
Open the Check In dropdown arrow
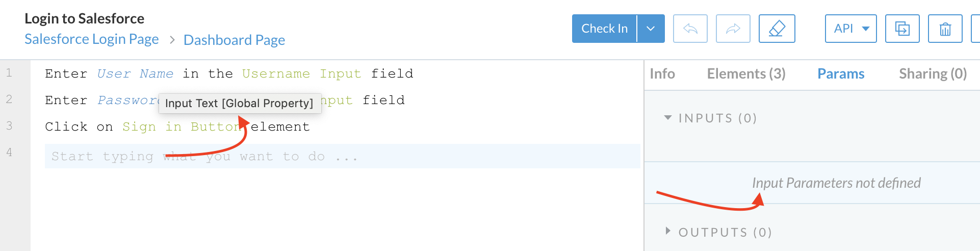pos(651,29)
